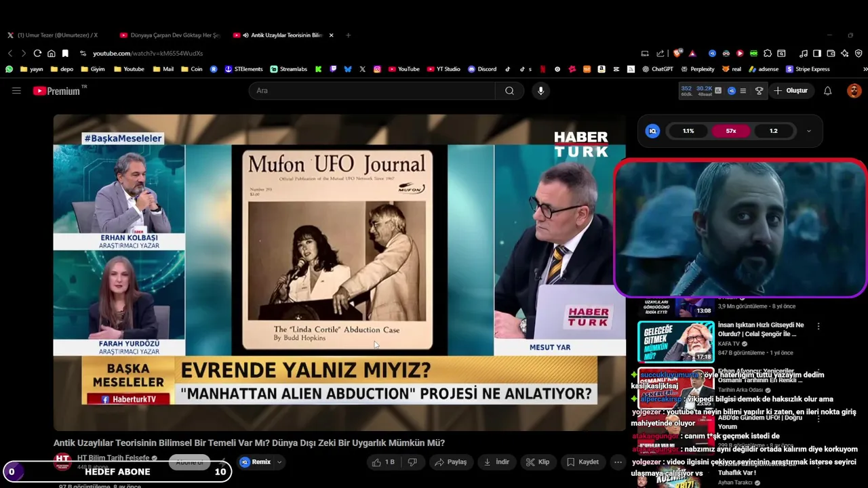Open WhatsApp bookmark icon

[9, 68]
